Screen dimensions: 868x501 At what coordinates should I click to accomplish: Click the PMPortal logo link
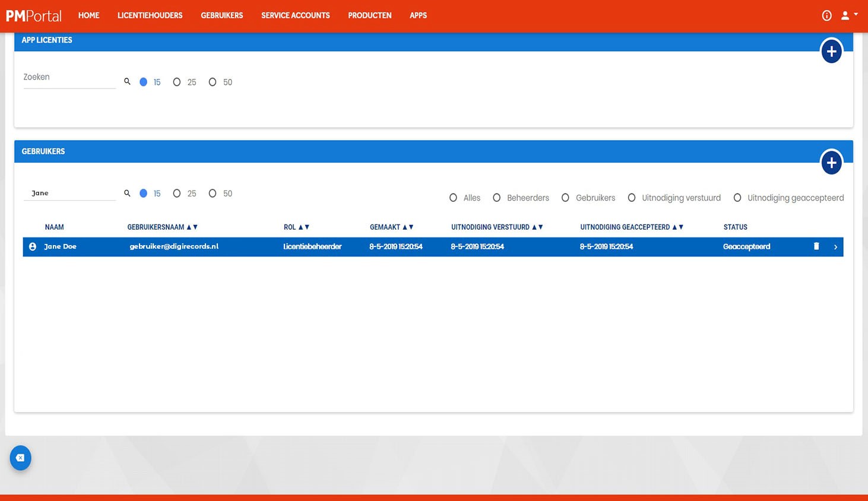pos(34,15)
